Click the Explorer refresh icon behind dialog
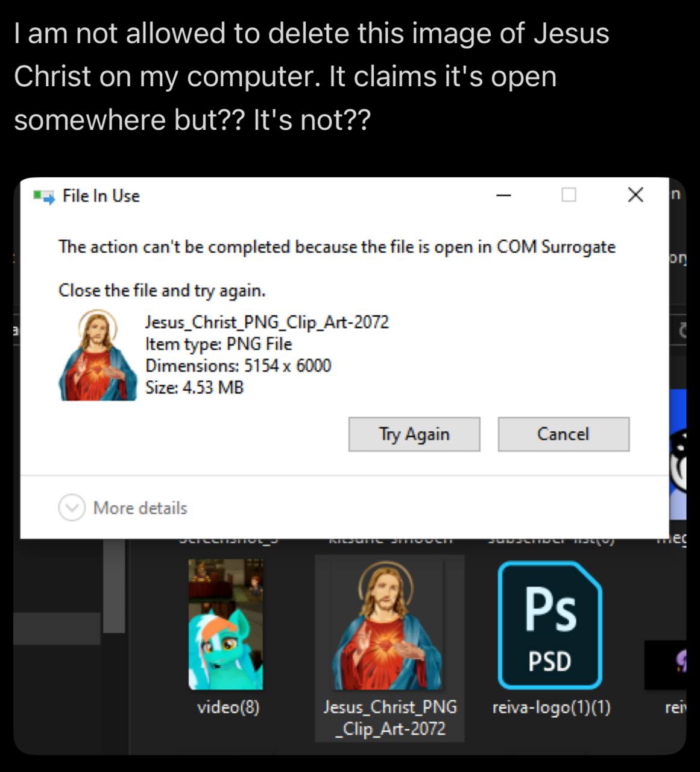700x772 pixels. point(682,331)
